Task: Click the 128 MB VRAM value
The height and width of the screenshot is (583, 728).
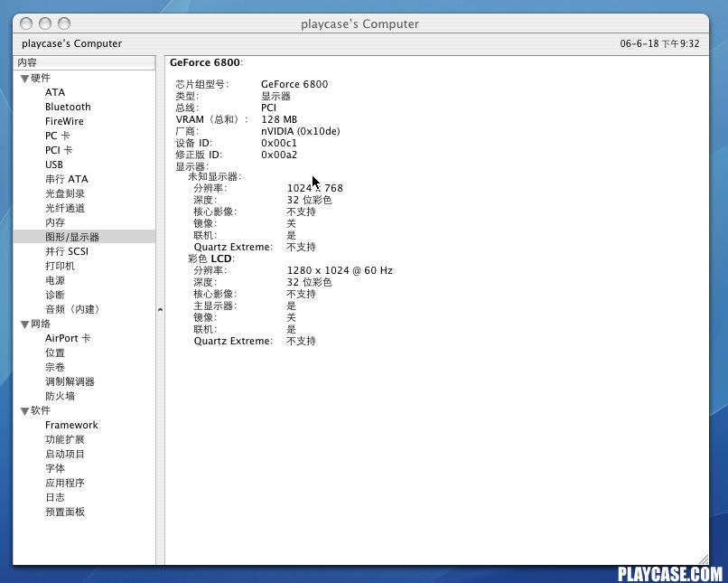Action: (x=279, y=119)
